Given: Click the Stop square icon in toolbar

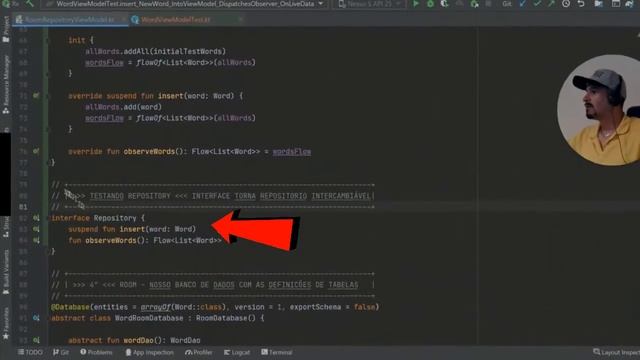Looking at the screenshot, I should [x=489, y=4].
